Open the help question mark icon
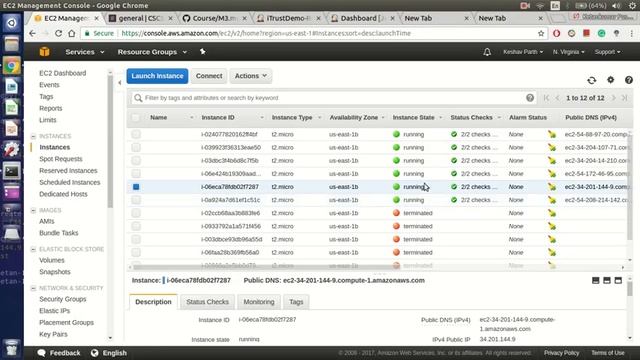Viewport: 640px width, 360px height. coord(629,80)
